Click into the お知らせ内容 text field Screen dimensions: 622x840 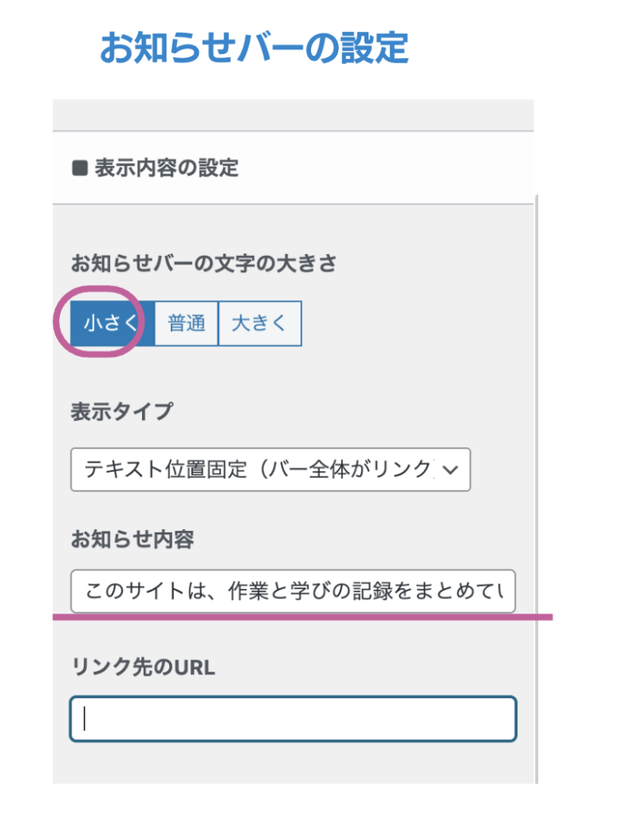[293, 591]
